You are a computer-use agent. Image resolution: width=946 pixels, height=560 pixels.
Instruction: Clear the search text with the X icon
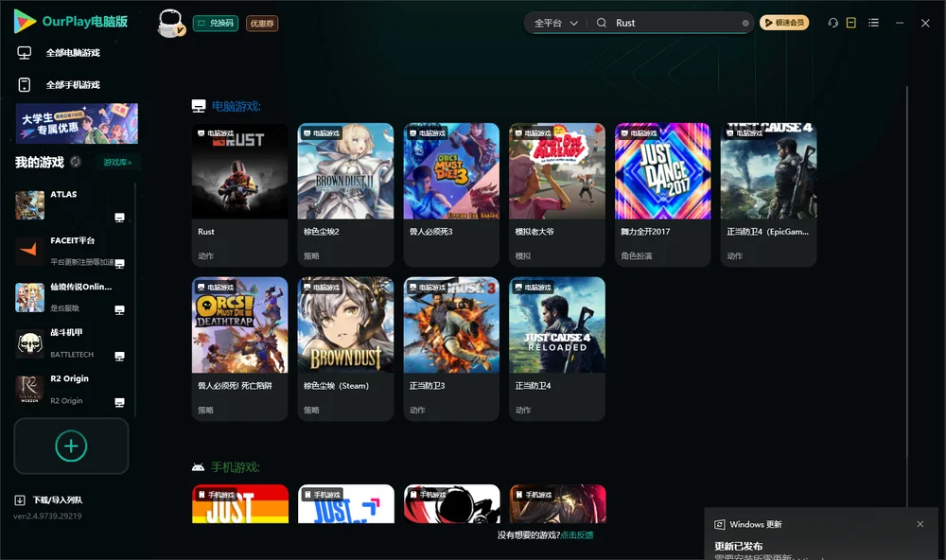point(745,23)
